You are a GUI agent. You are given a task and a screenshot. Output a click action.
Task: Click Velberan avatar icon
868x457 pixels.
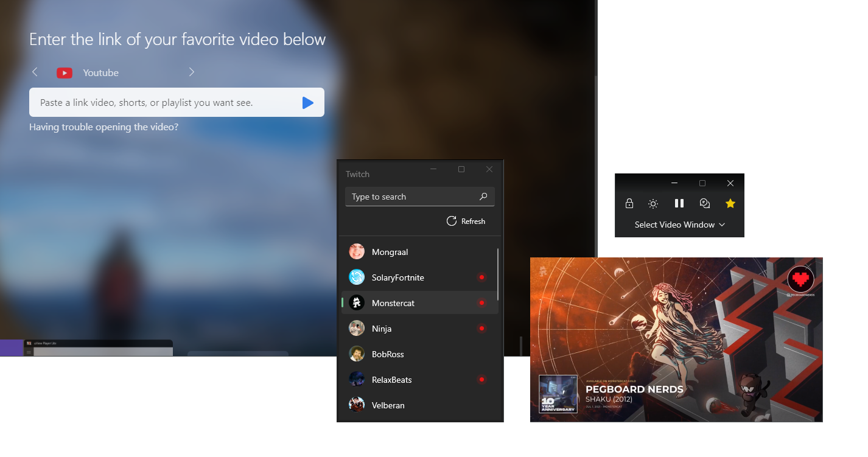coord(357,405)
